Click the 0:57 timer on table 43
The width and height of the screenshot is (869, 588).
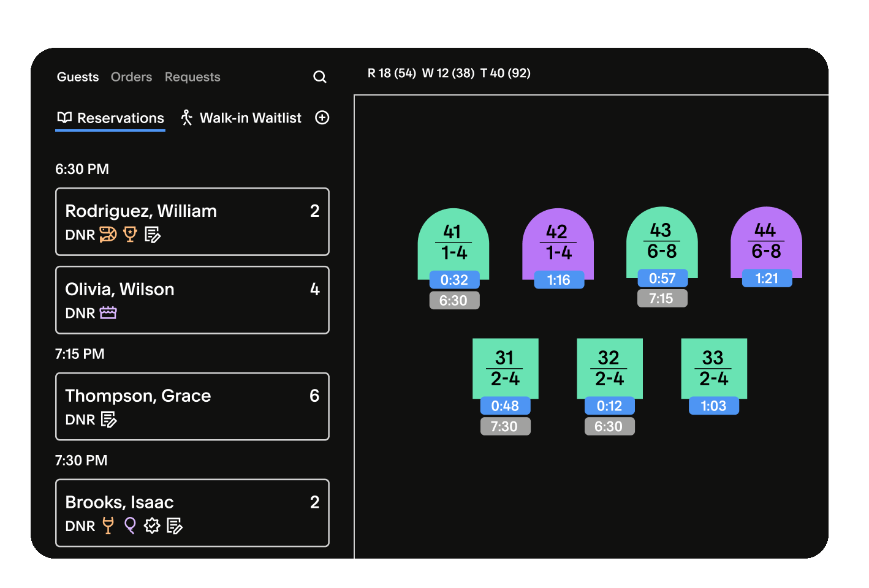[662, 278]
